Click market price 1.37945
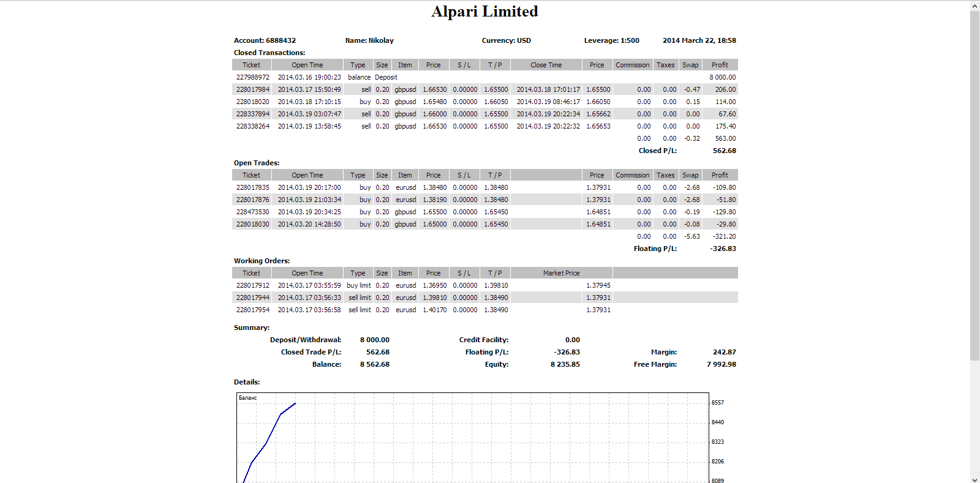The height and width of the screenshot is (483, 980). [598, 285]
